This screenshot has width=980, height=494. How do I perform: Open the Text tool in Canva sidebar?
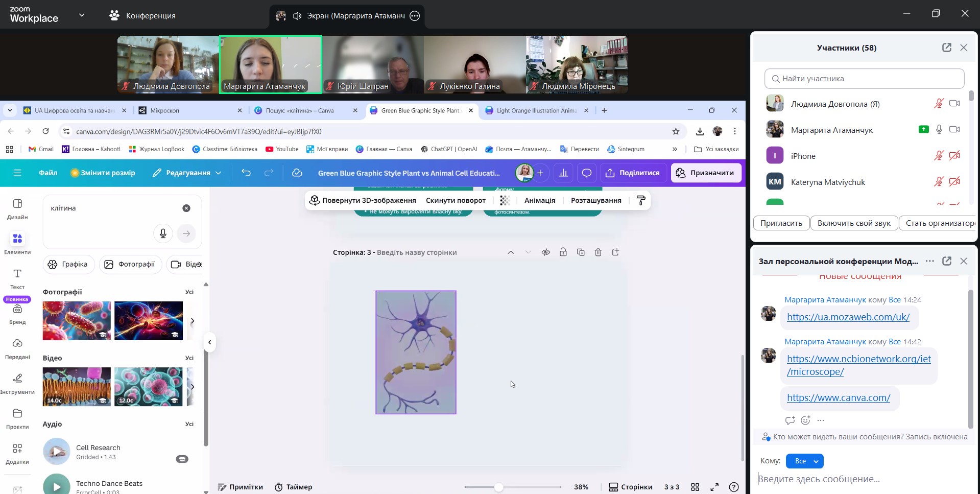point(17,278)
